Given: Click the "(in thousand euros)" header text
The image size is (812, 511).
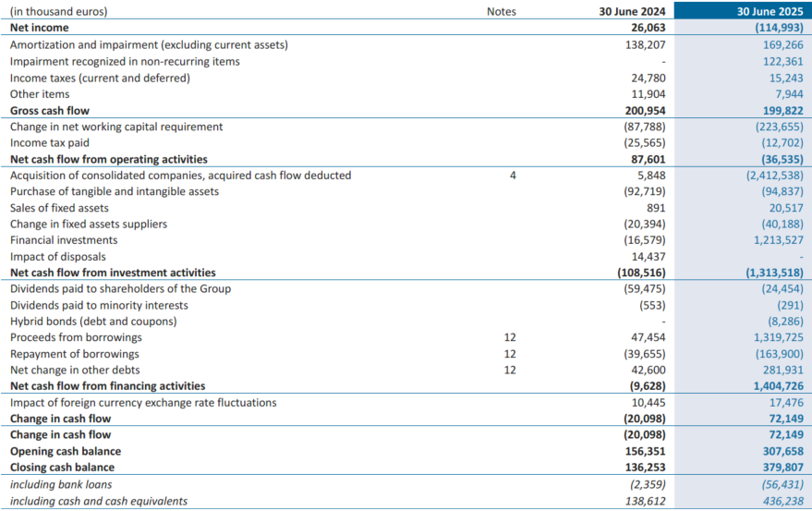Looking at the screenshot, I should click(x=58, y=12).
